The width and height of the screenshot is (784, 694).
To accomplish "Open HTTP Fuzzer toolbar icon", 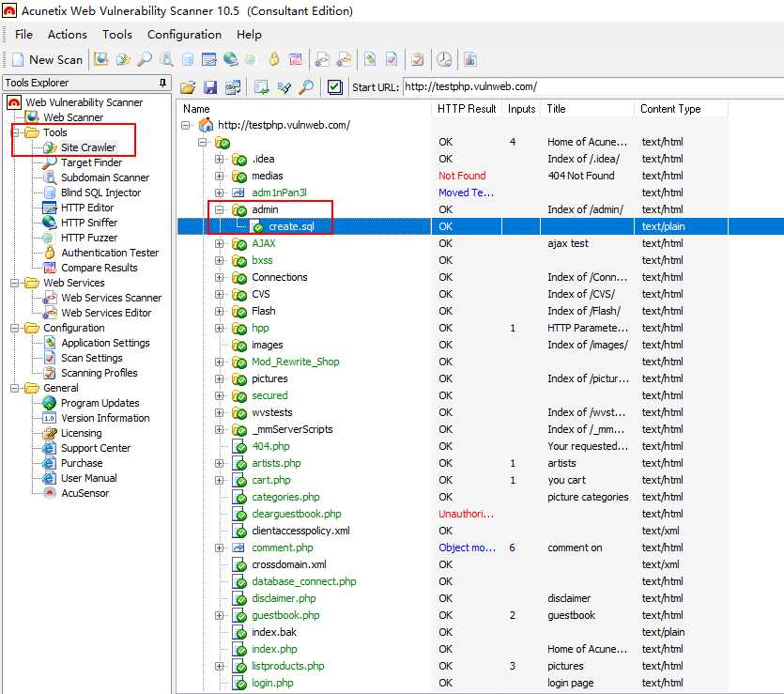I will click(251, 59).
